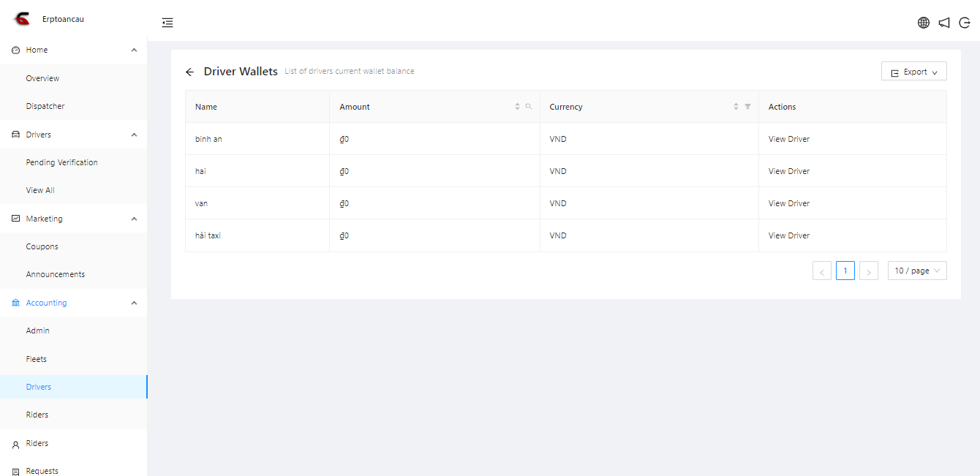Sort the Currency column using sort arrows
Viewport: 980px width, 476px height.
pos(736,107)
